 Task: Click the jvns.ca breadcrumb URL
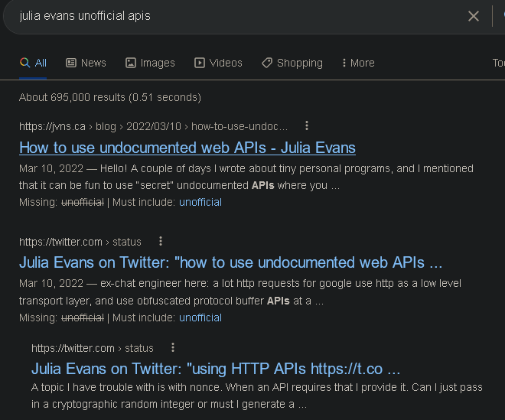[153, 126]
